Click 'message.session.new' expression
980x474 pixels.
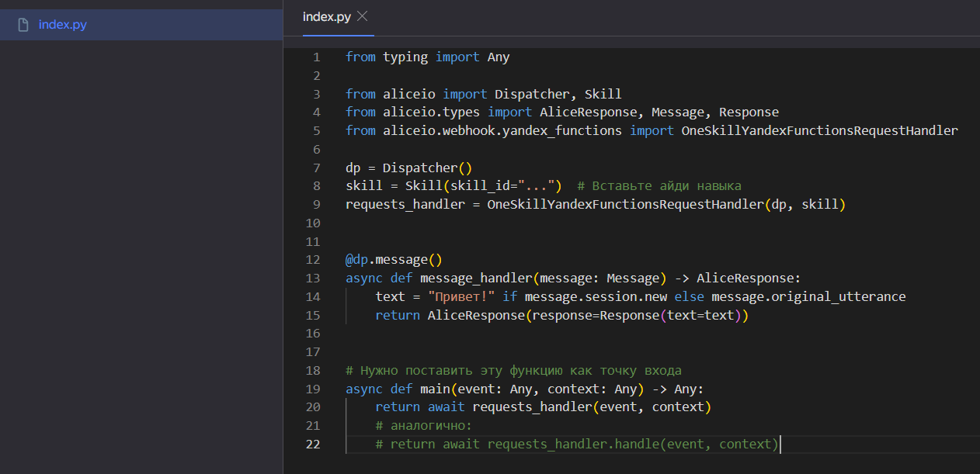point(596,297)
